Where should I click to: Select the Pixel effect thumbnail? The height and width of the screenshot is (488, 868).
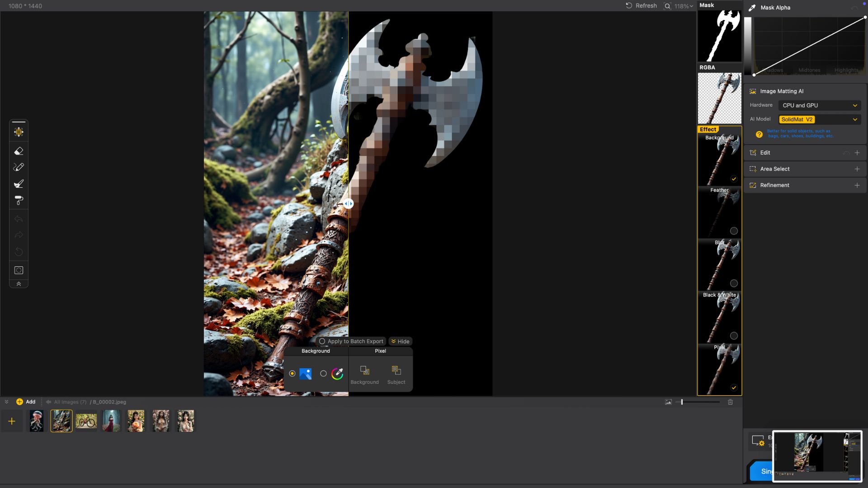pos(719,369)
